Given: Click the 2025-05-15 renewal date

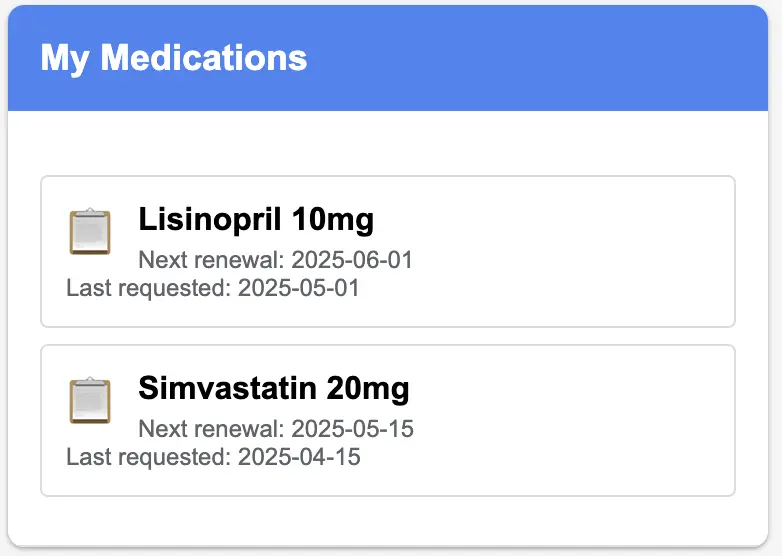Looking at the screenshot, I should [353, 429].
